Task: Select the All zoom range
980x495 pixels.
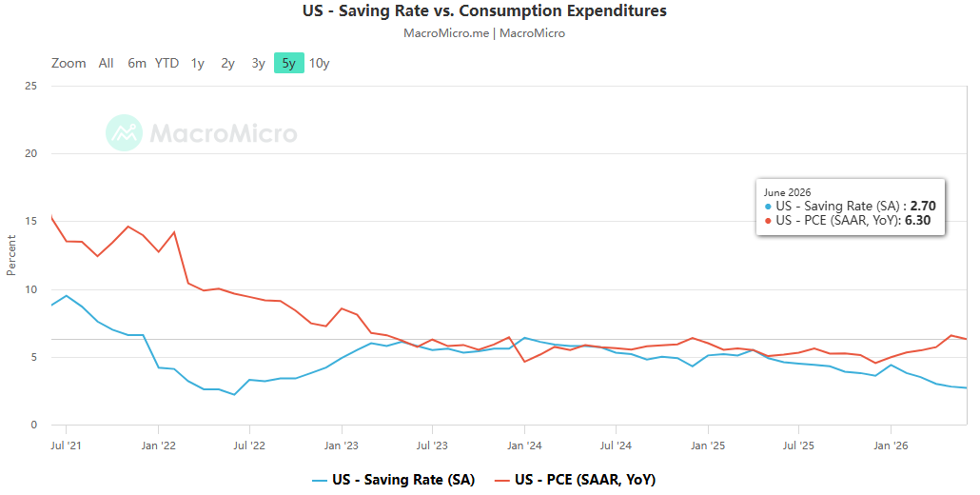Action: [106, 63]
